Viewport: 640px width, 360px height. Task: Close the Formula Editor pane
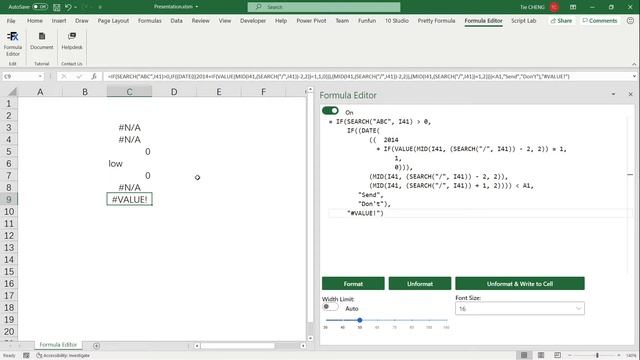630,94
